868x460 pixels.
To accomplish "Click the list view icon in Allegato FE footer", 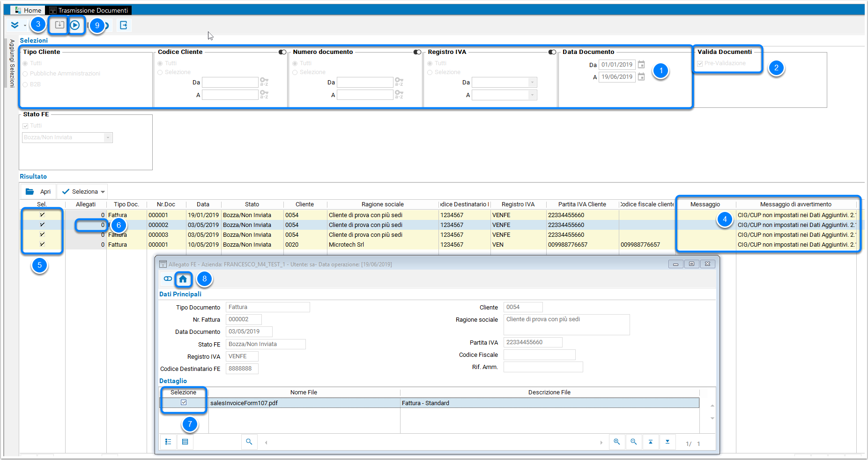I will click(x=168, y=442).
